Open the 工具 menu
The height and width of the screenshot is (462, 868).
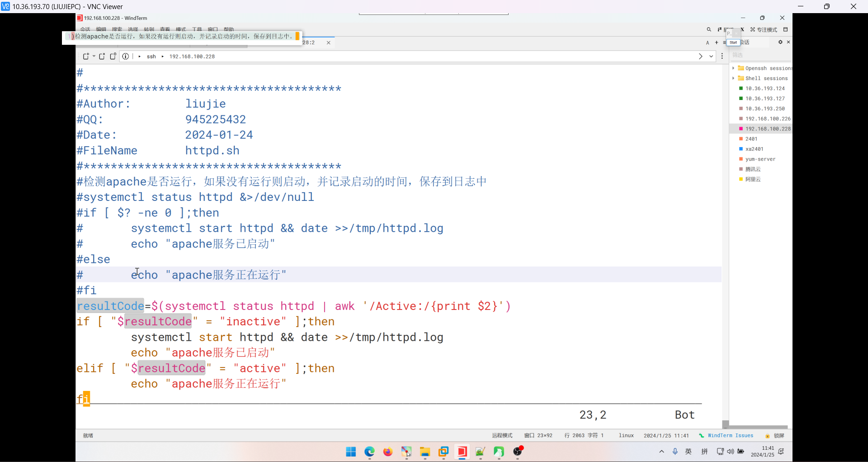coord(197,29)
